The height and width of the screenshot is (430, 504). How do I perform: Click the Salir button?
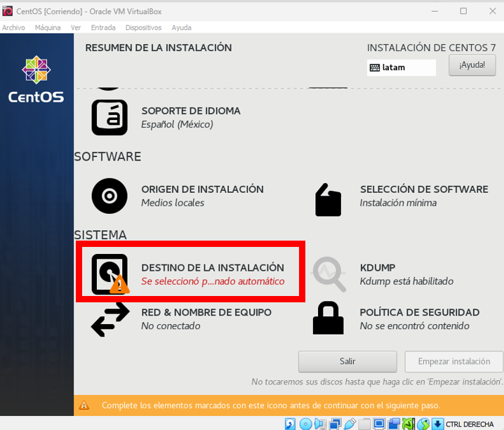[347, 361]
